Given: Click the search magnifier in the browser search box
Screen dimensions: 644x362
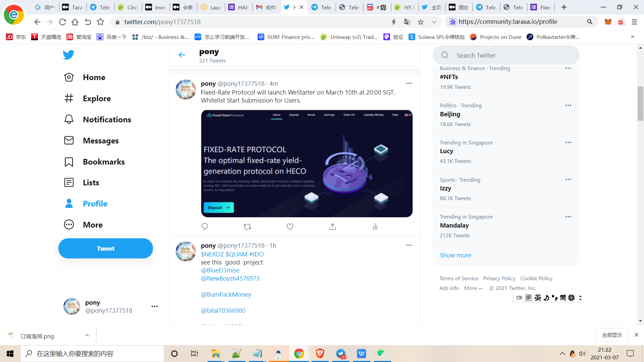Looking at the screenshot, I should click(590, 22).
